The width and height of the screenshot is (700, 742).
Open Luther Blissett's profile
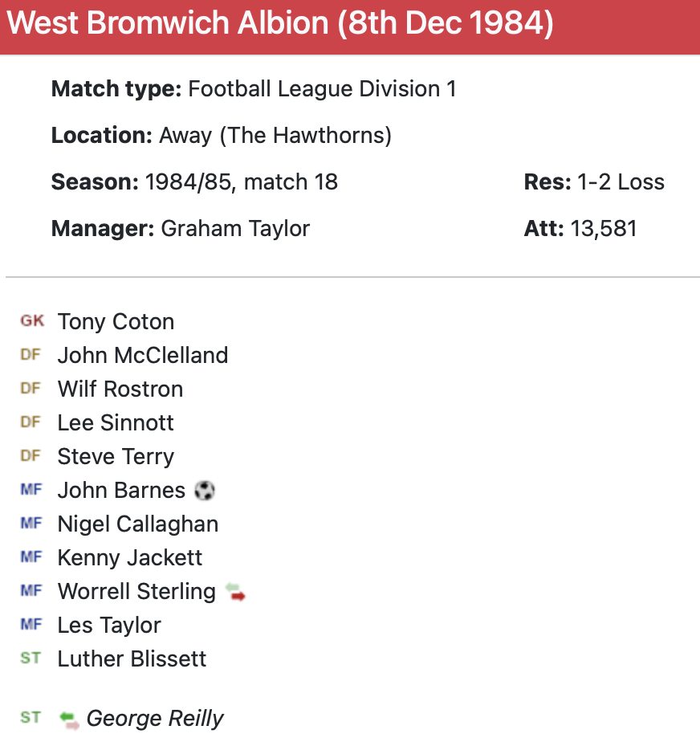tap(132, 659)
